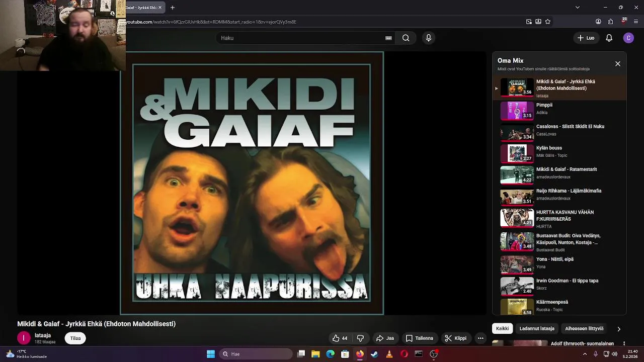Image resolution: width=644 pixels, height=362 pixels.
Task: Open the HURTTA KASVANU VÄHÄN thumbnail
Action: (517, 218)
